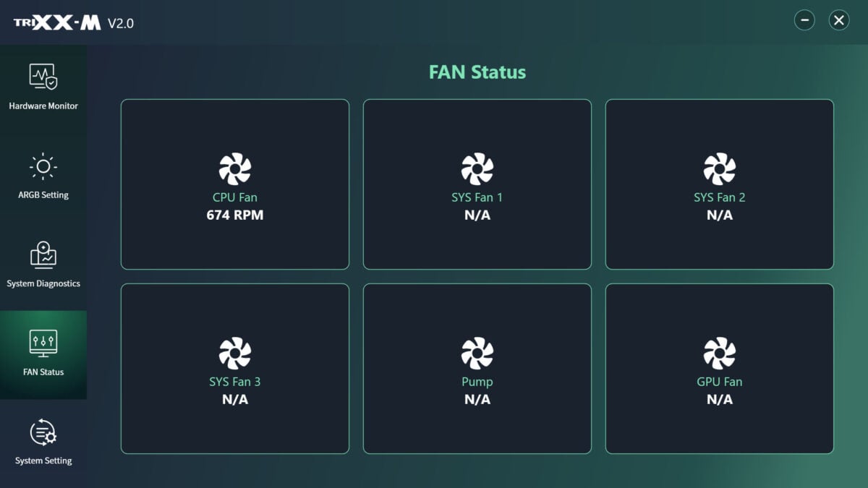The width and height of the screenshot is (868, 488).
Task: Select the Pump status card
Action: click(x=477, y=369)
